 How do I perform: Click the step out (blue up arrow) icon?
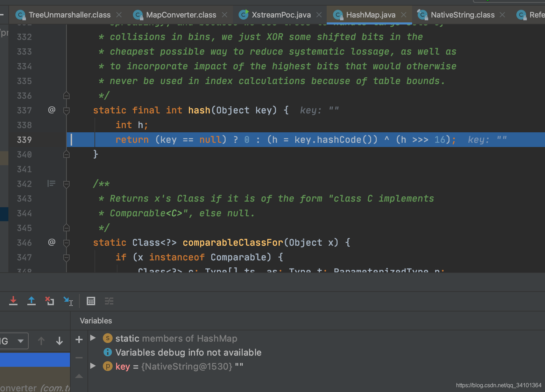[x=31, y=301]
